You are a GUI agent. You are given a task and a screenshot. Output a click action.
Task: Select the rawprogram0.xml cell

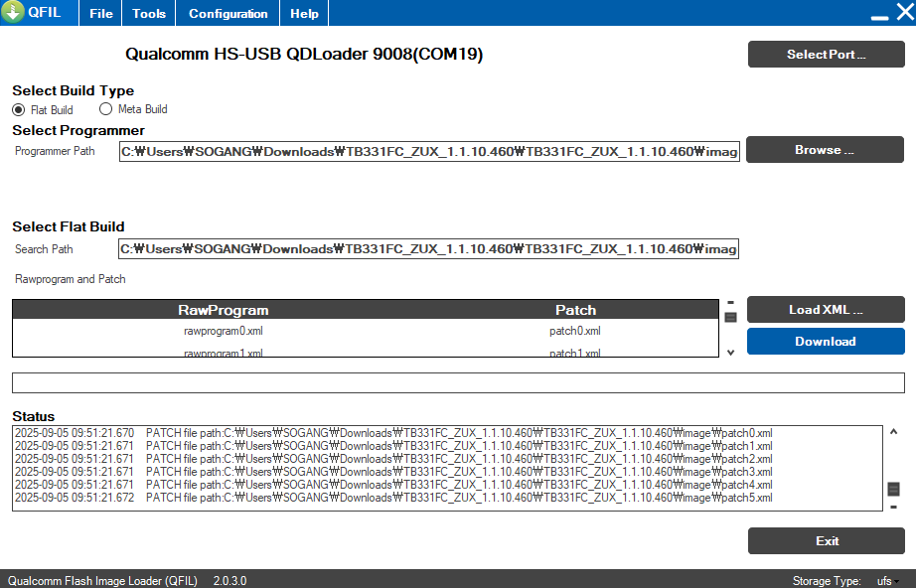[224, 331]
